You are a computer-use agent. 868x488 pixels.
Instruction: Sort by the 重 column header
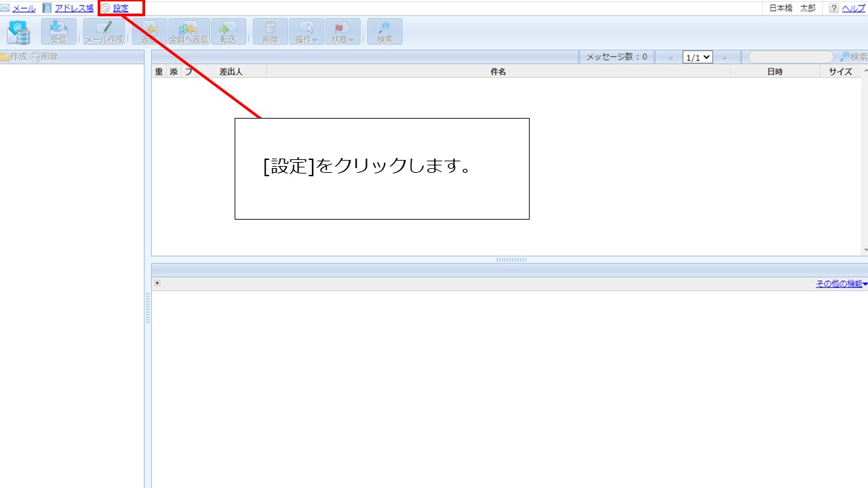[x=159, y=71]
